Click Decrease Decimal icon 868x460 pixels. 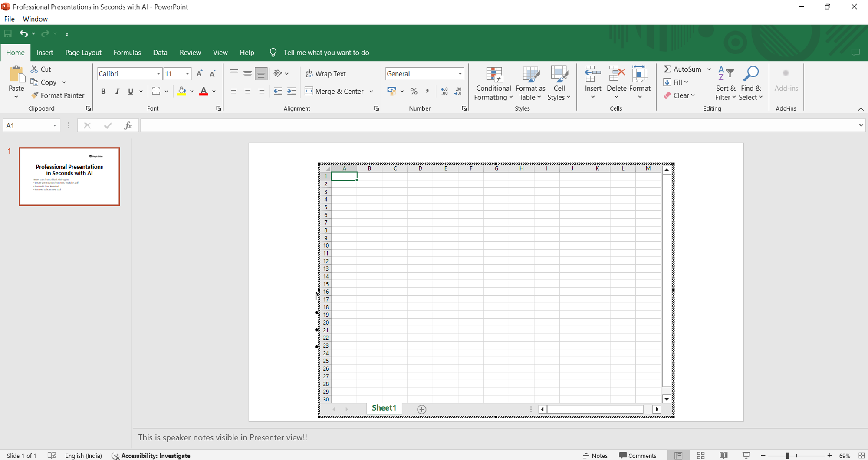coord(458,91)
